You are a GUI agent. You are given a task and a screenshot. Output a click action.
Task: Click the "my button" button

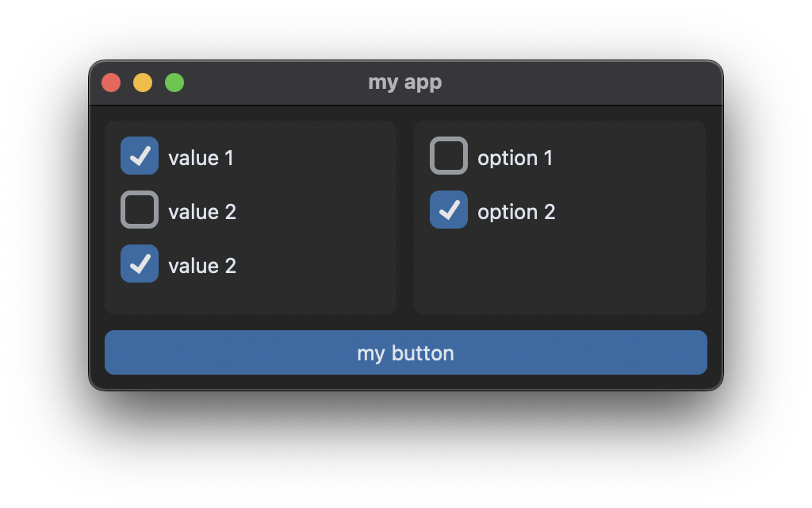click(x=406, y=352)
